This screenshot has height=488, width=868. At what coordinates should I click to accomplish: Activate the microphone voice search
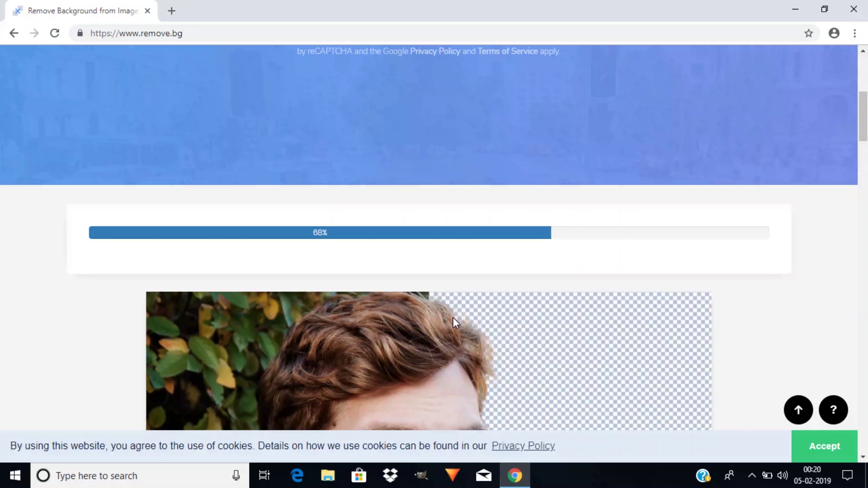point(236,475)
